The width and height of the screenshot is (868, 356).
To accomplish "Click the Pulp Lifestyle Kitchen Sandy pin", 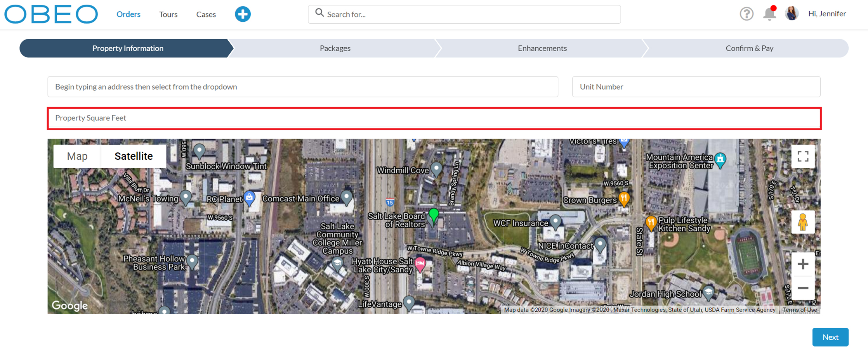I will pyautogui.click(x=651, y=223).
